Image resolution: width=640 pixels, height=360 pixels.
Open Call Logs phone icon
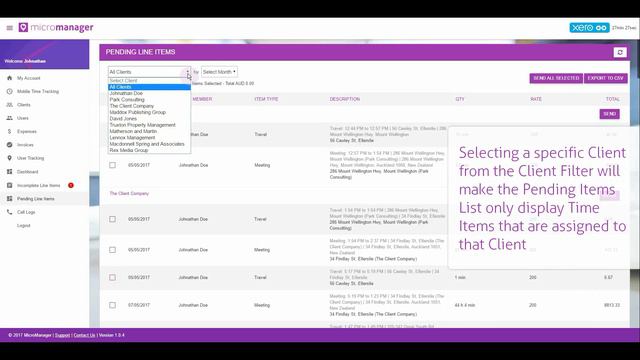click(9, 212)
